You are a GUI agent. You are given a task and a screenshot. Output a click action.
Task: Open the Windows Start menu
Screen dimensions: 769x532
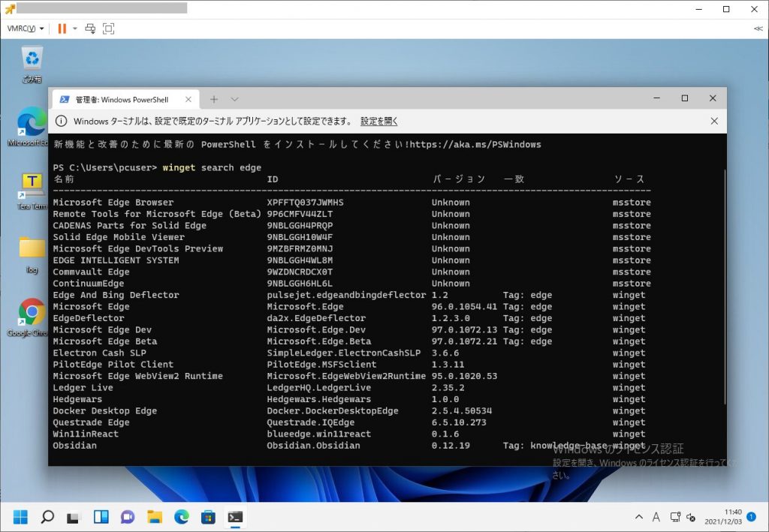pos(20,517)
